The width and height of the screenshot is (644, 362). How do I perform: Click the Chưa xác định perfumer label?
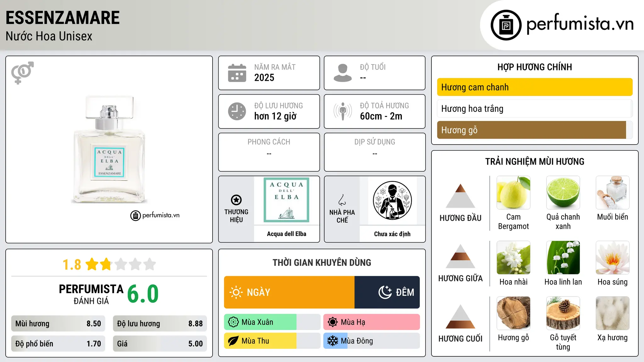click(x=392, y=234)
